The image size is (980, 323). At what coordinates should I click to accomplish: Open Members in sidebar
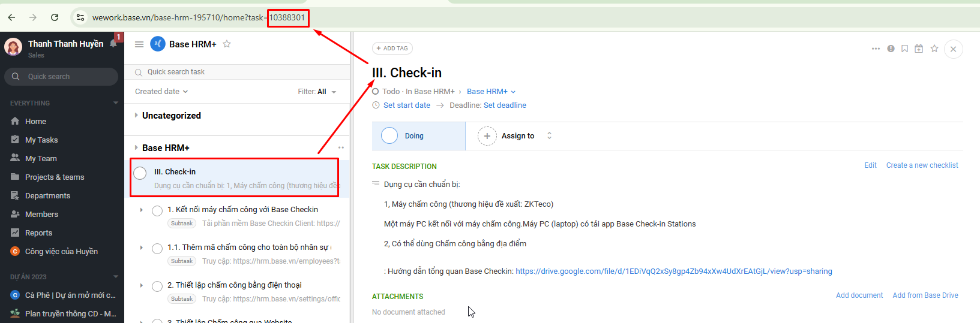coord(41,214)
